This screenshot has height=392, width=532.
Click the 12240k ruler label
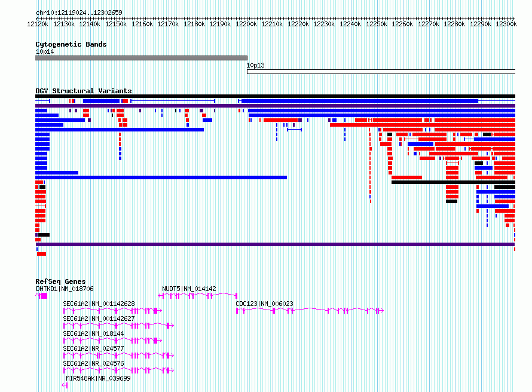point(350,24)
